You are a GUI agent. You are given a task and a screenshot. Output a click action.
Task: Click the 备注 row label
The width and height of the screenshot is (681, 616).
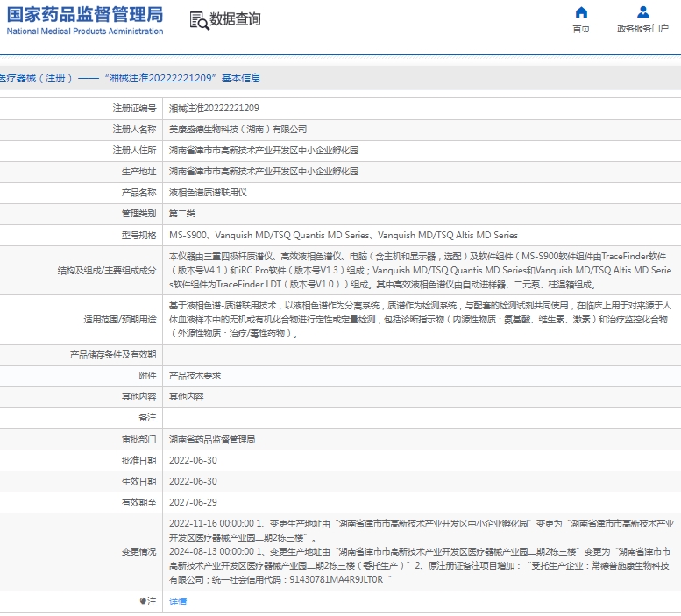coord(147,418)
